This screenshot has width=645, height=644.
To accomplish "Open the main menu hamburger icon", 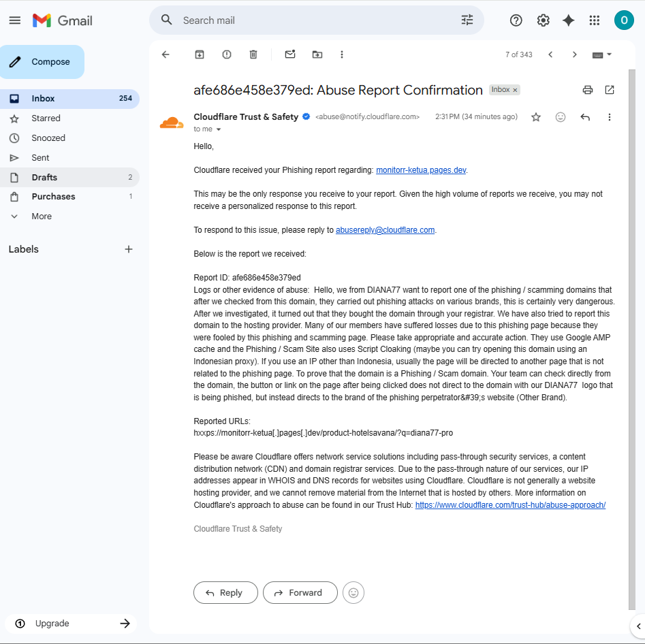I will coord(15,20).
